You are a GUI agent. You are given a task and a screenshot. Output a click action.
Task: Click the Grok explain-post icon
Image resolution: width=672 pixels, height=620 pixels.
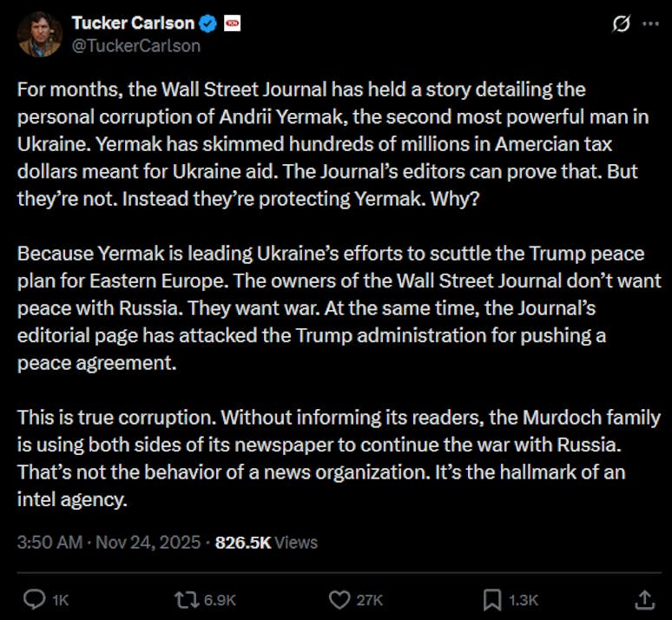[x=621, y=24]
